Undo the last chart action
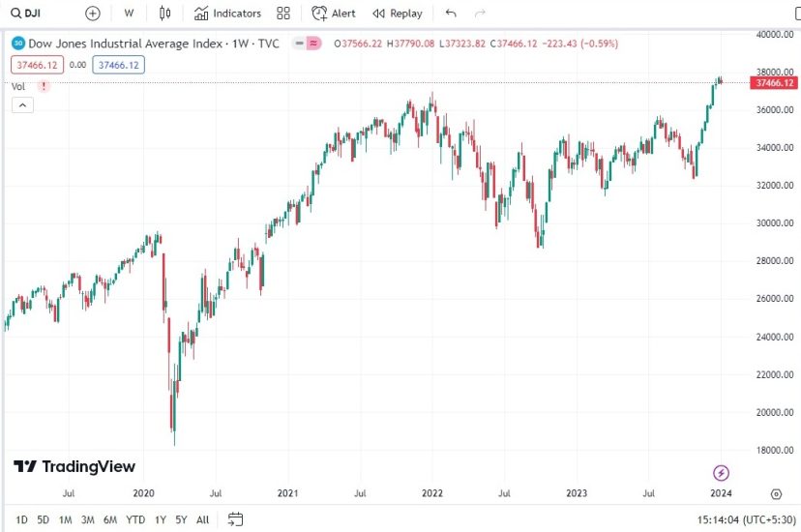 tap(451, 14)
